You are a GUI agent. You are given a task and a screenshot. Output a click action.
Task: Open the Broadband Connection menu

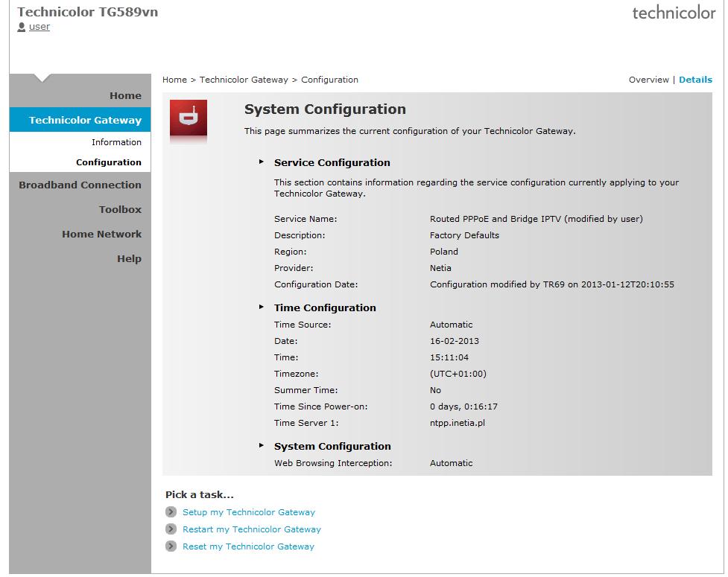80,185
